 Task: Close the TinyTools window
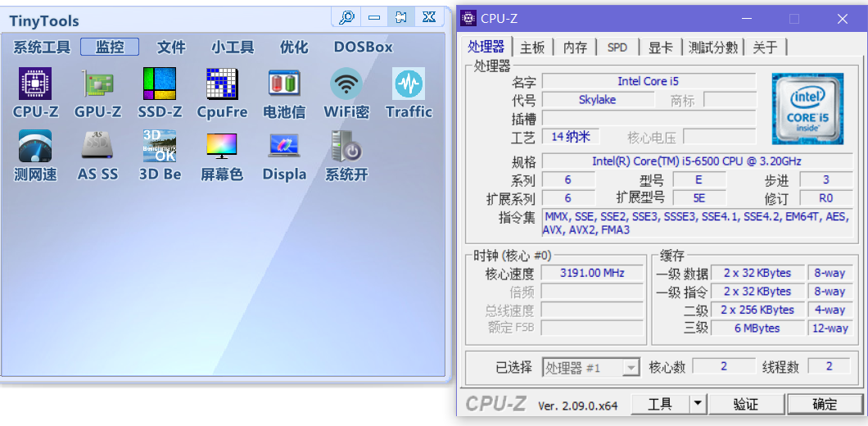click(x=428, y=17)
